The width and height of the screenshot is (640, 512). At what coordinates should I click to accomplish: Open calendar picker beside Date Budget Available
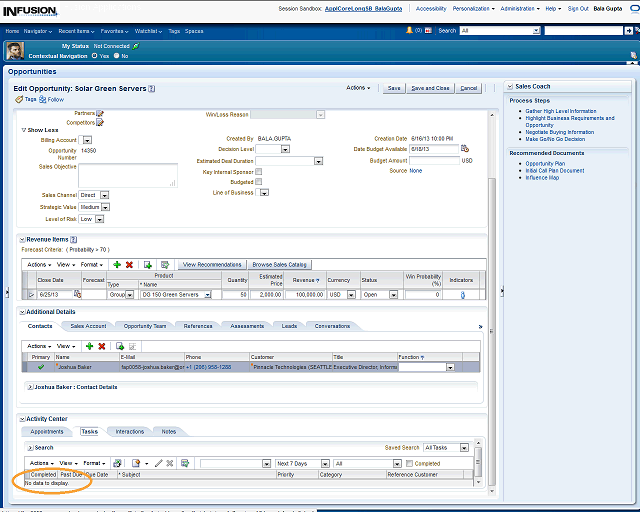pos(465,149)
